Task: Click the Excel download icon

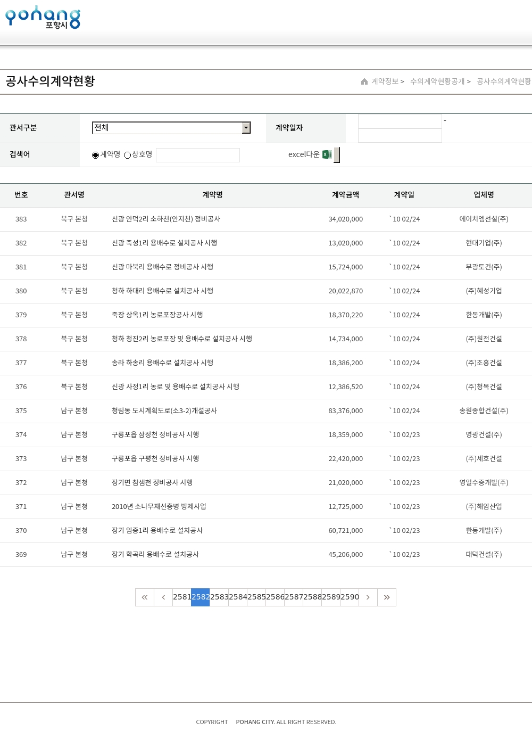Action: pyautogui.click(x=327, y=154)
